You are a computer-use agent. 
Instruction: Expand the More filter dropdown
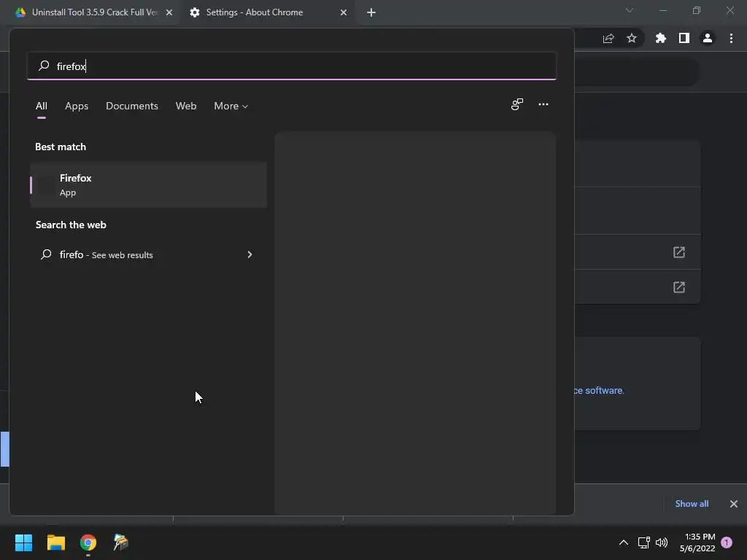point(231,106)
